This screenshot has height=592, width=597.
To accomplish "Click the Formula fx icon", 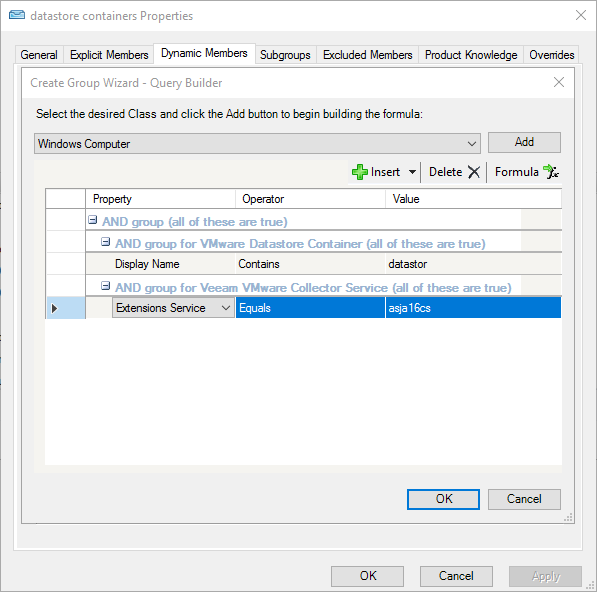I will [551, 172].
